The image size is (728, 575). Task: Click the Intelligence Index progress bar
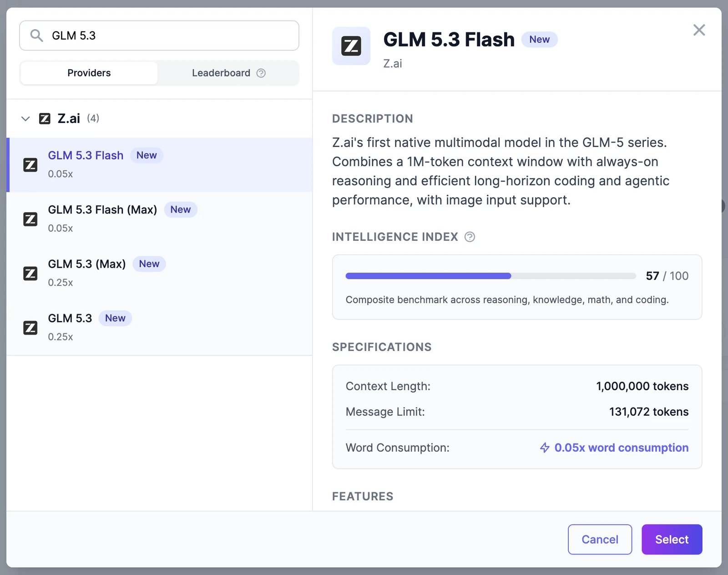491,276
